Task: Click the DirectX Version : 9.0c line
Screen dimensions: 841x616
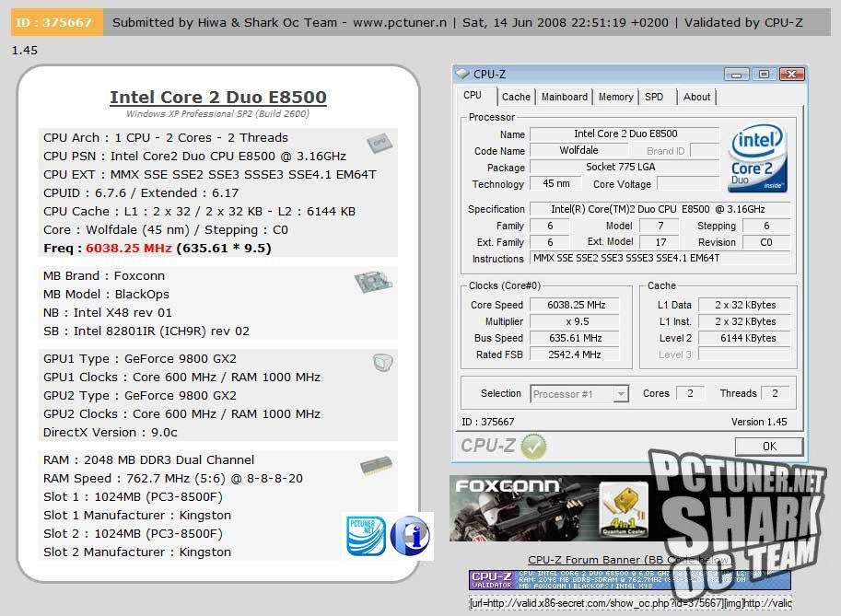Action: (x=111, y=432)
